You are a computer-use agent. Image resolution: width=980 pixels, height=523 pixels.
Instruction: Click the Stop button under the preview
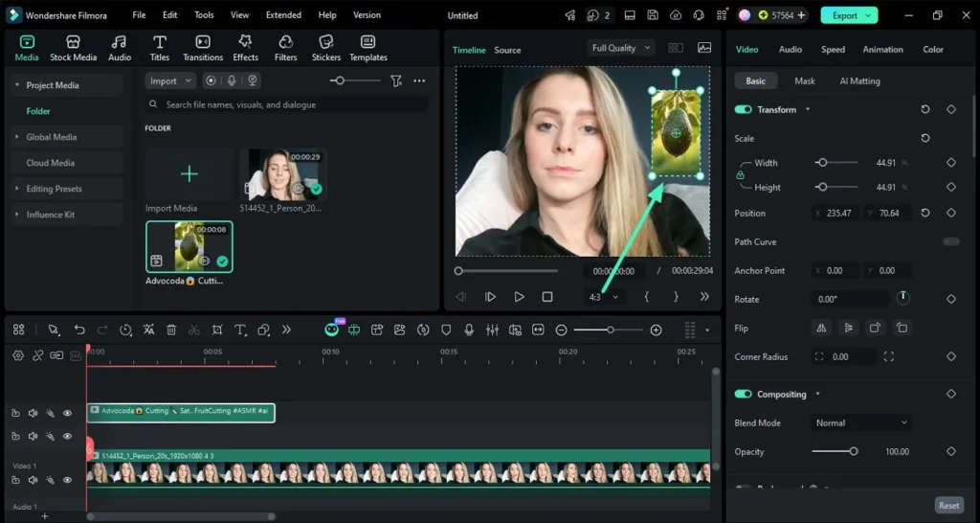click(547, 297)
